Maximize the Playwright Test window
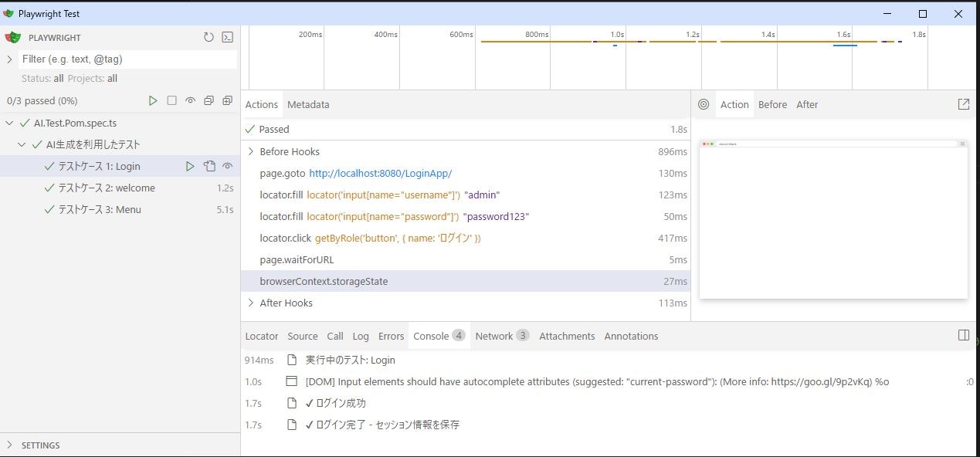The image size is (980, 457). (x=922, y=13)
